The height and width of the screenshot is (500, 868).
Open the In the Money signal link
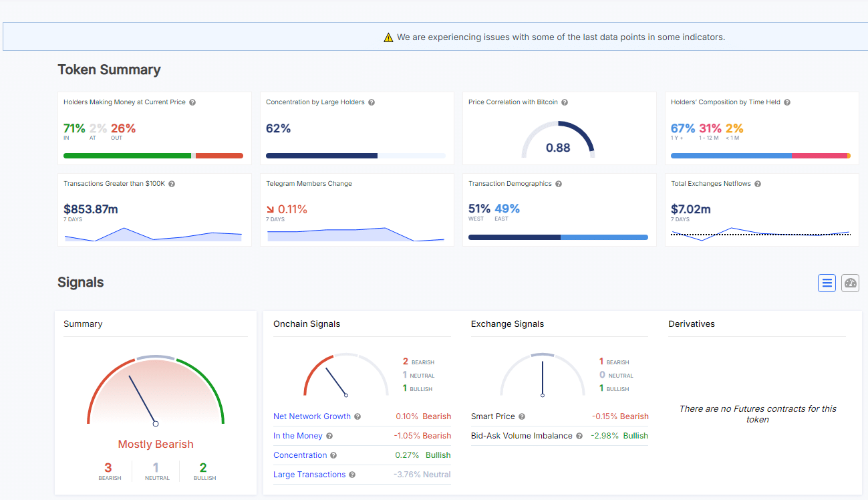297,436
